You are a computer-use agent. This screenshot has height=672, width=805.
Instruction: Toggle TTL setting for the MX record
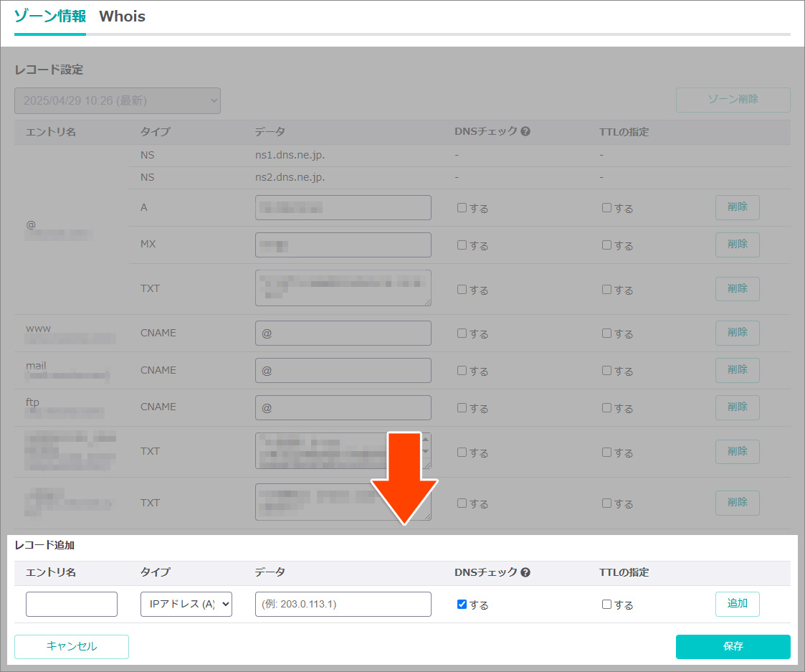607,245
